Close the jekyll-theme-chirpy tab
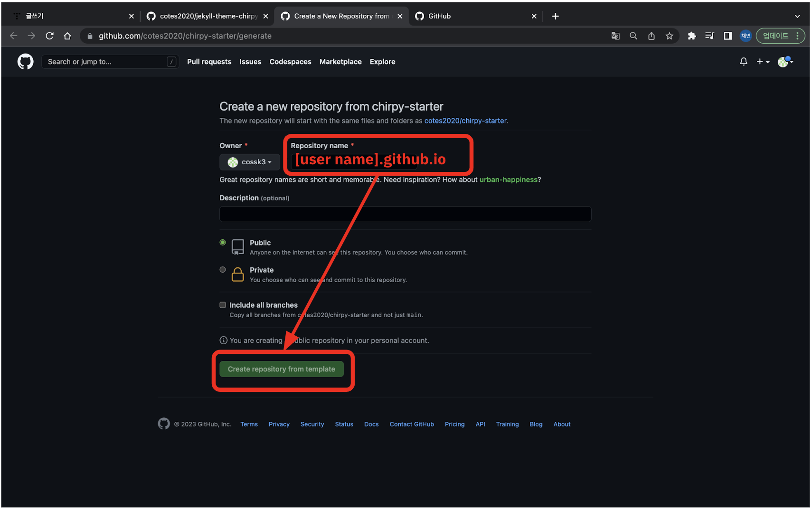812x511 pixels. coord(265,16)
